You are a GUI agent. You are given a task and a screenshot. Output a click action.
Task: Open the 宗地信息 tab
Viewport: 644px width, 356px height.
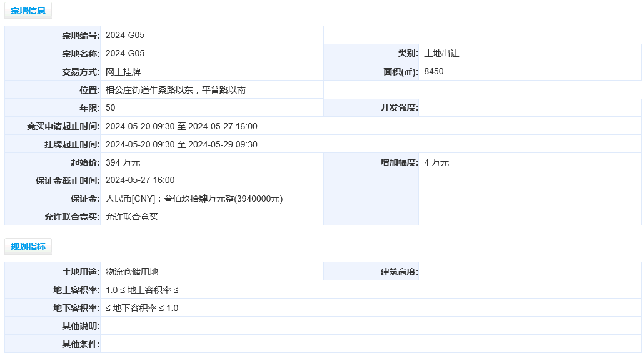click(28, 11)
